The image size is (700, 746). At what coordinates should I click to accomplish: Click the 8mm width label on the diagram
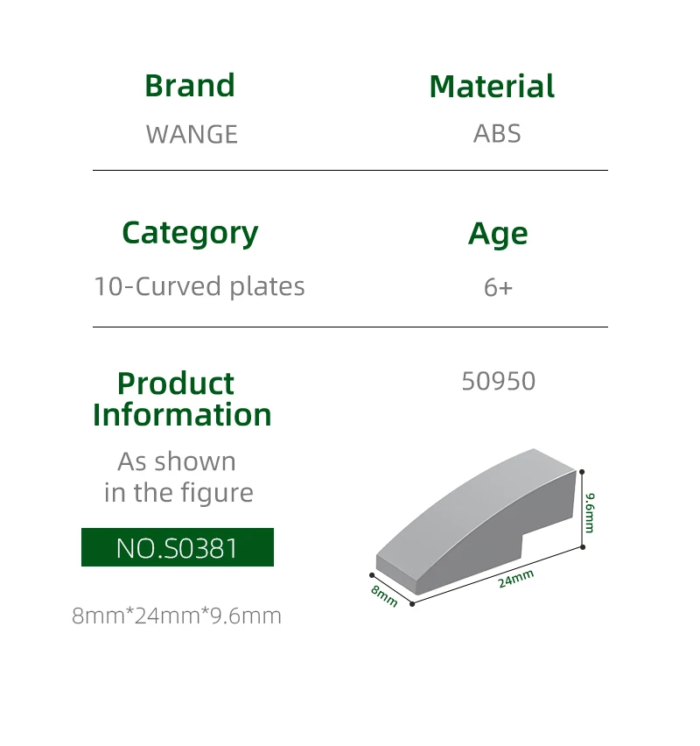click(384, 596)
